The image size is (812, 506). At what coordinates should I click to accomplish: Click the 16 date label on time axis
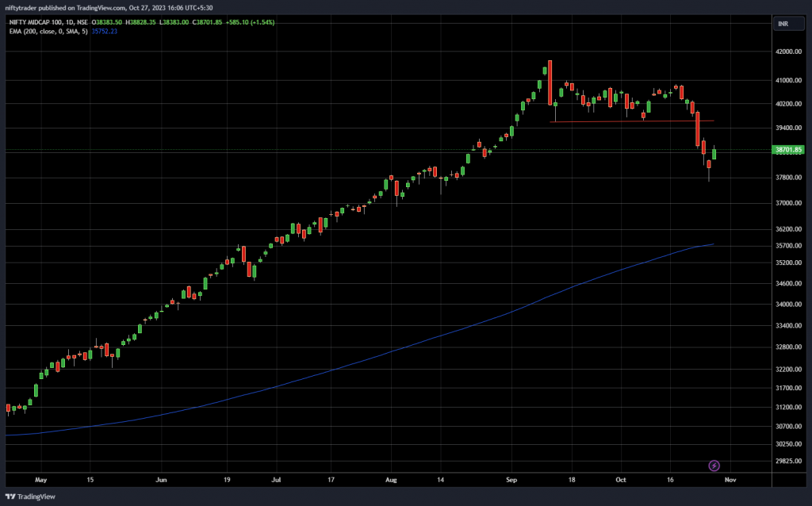(x=670, y=480)
